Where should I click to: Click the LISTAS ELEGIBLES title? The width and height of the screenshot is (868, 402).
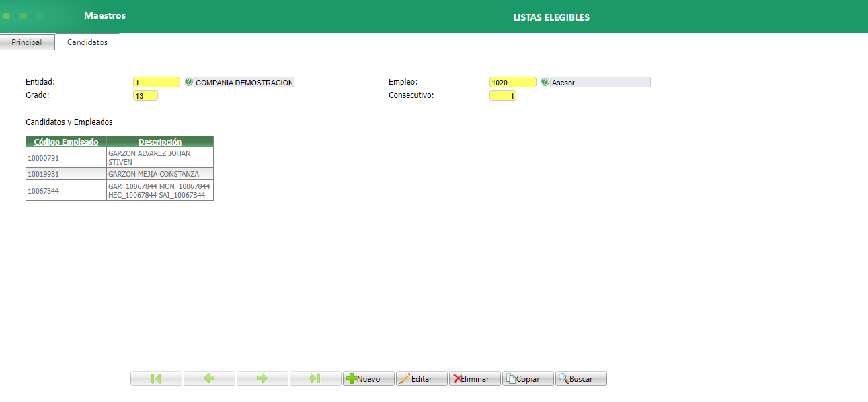click(551, 17)
